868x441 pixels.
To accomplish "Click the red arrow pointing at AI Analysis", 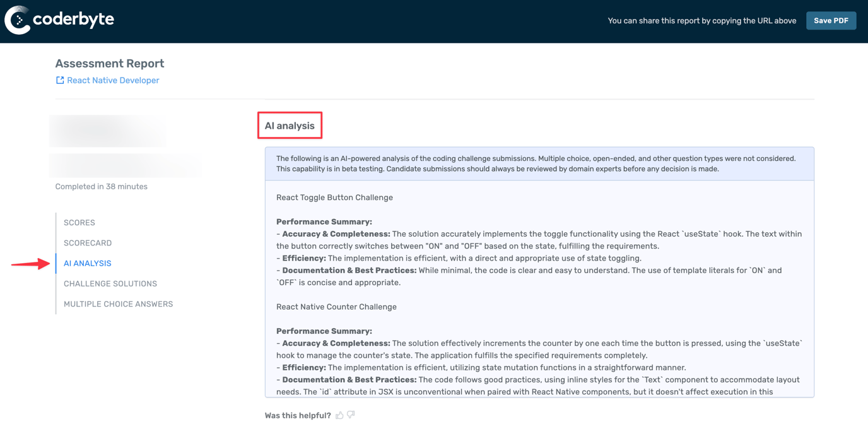I will tap(30, 264).
